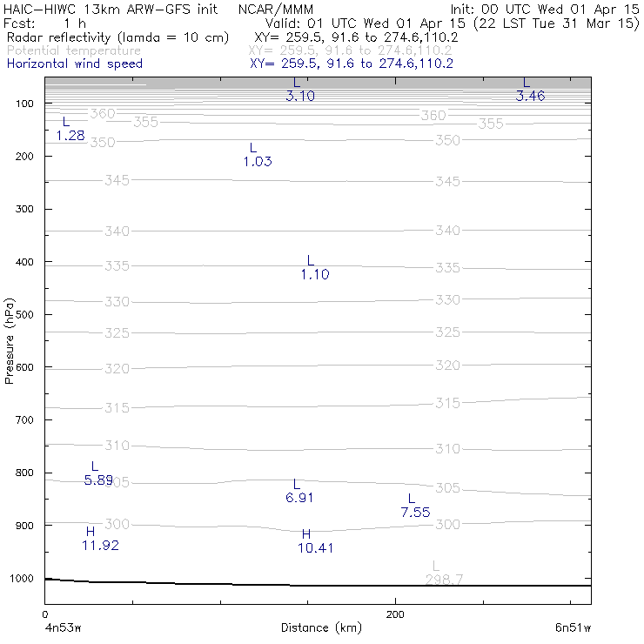Click the wind speed low value 1.10
644x644 pixels.
coord(315,274)
